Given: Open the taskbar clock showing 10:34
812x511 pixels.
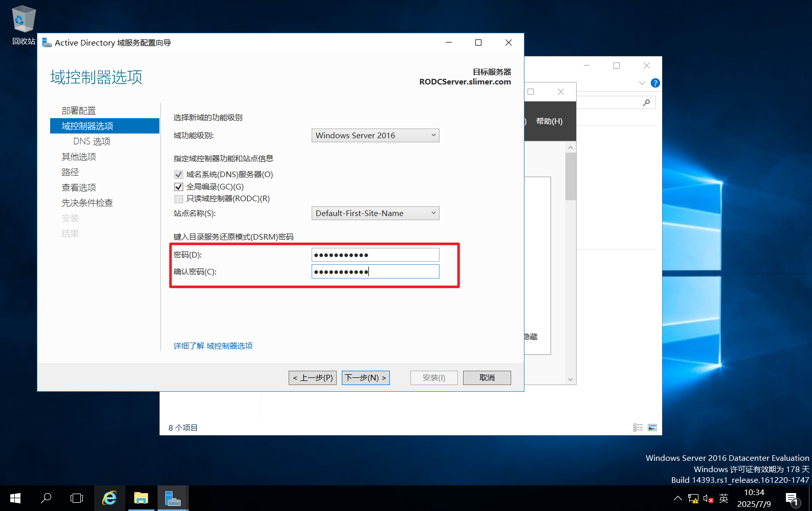Looking at the screenshot, I should (x=754, y=498).
